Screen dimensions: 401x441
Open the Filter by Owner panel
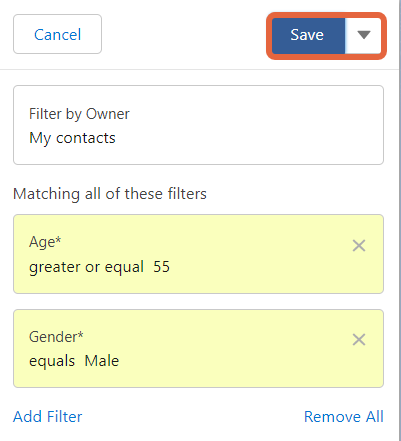pos(198,125)
